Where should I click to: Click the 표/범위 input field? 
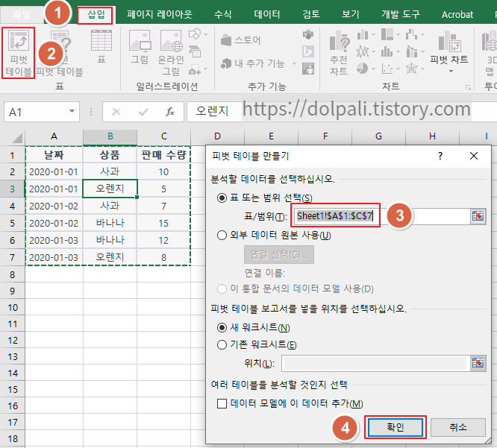381,216
